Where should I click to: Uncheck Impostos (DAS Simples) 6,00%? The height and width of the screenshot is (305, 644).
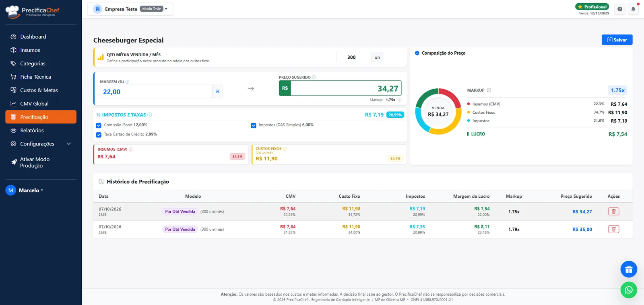tap(254, 125)
